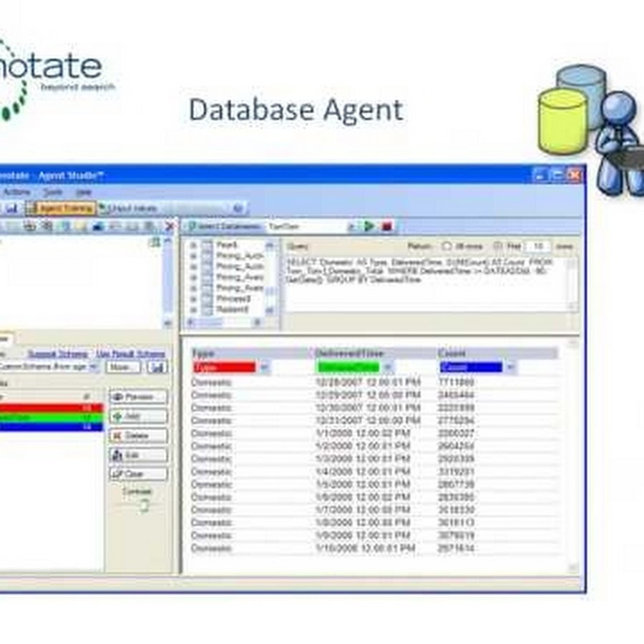Open the blue Count column mapping dropdown
Screen dimensions: 644x644
[509, 367]
